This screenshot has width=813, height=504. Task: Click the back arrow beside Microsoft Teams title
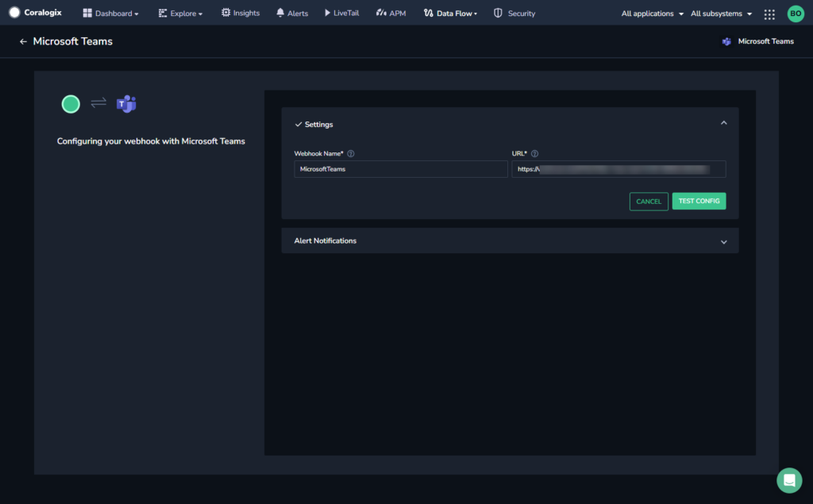23,41
